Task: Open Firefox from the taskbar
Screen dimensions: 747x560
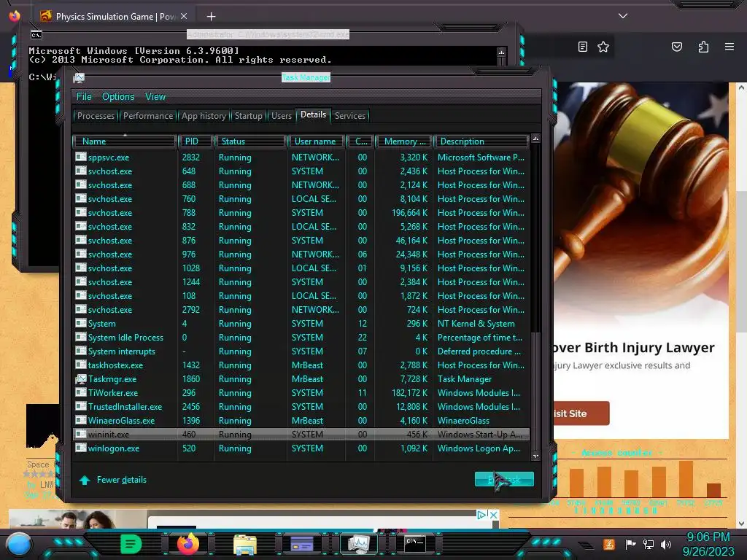Action: (x=188, y=544)
